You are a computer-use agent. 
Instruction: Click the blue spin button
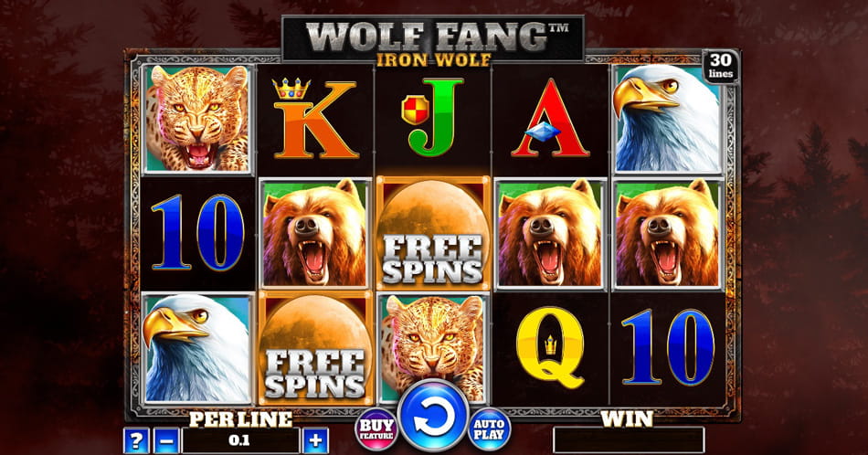(x=433, y=417)
